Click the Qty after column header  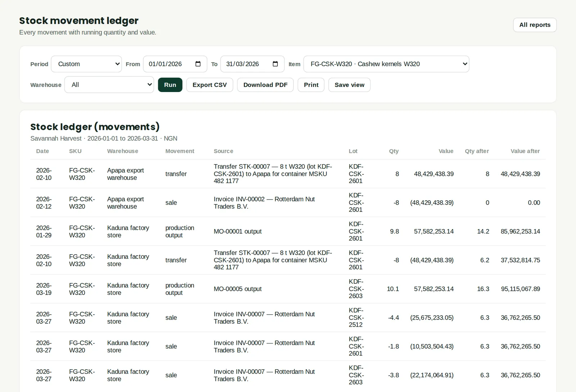coord(477,151)
